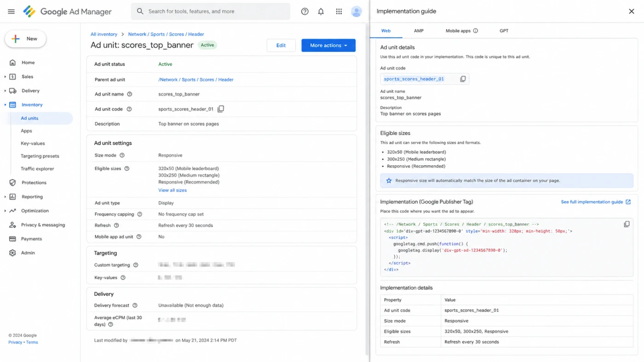
Task: Click the Delivery truck icon
Action: point(12,90)
